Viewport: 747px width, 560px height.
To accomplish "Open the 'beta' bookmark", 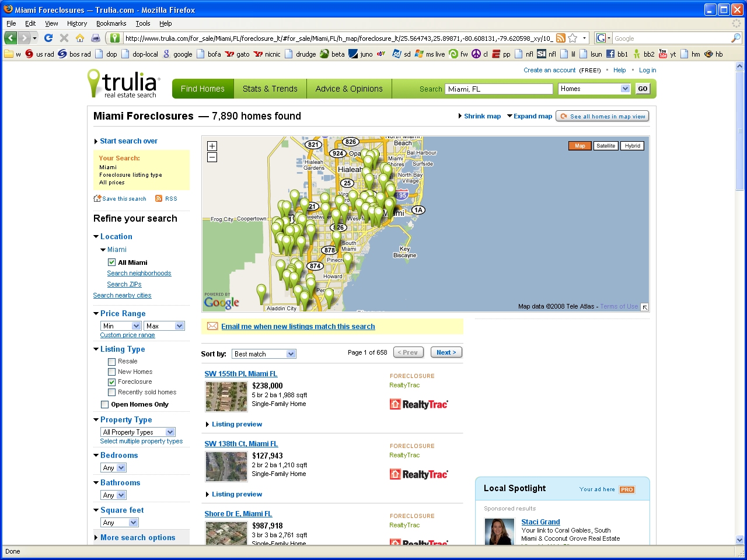I will point(332,54).
